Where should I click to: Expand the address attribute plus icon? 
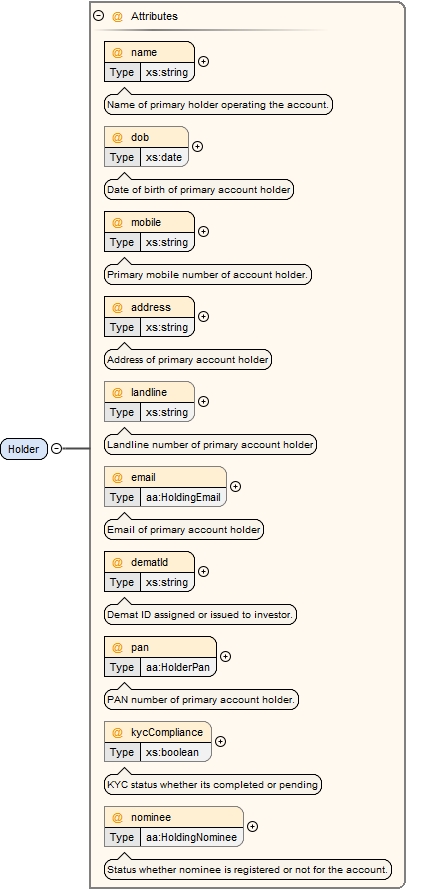203,316
